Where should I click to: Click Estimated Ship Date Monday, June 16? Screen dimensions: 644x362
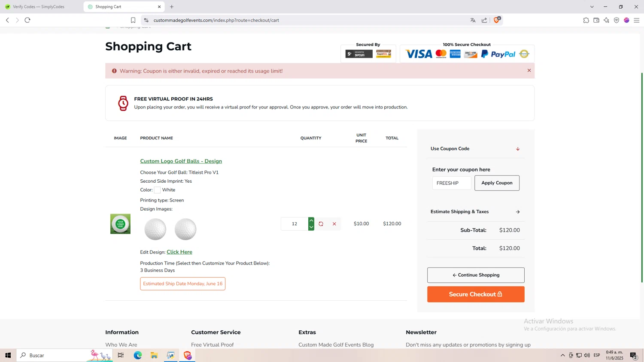coord(182,284)
